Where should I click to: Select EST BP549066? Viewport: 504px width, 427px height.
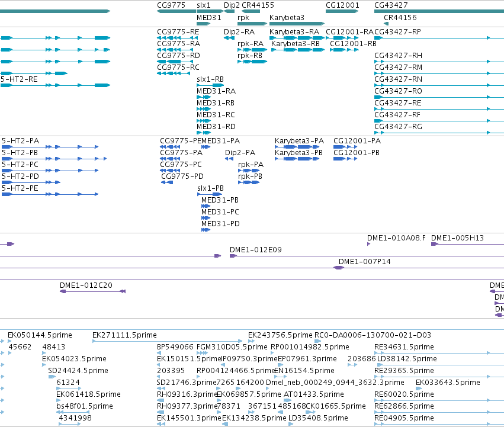coord(175,347)
